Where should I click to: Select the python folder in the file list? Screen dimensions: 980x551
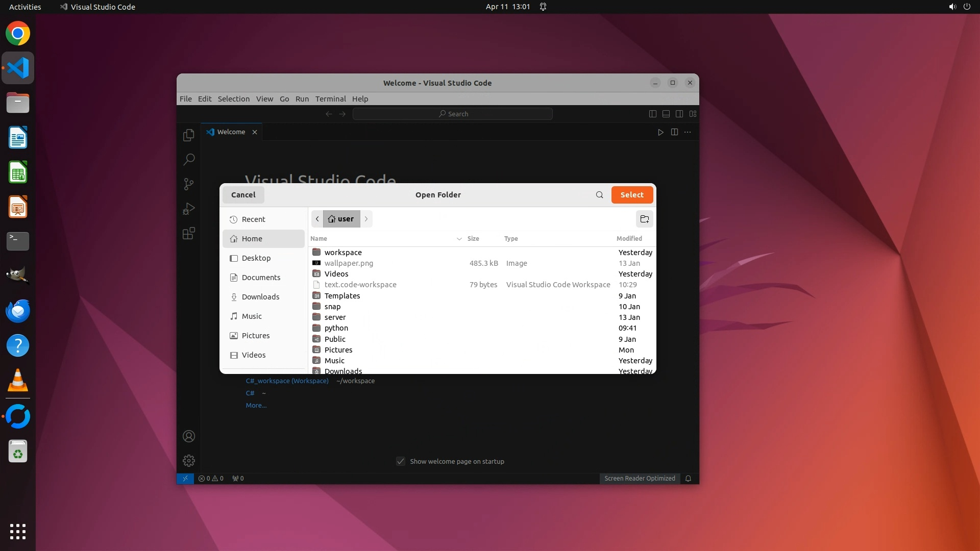336,328
